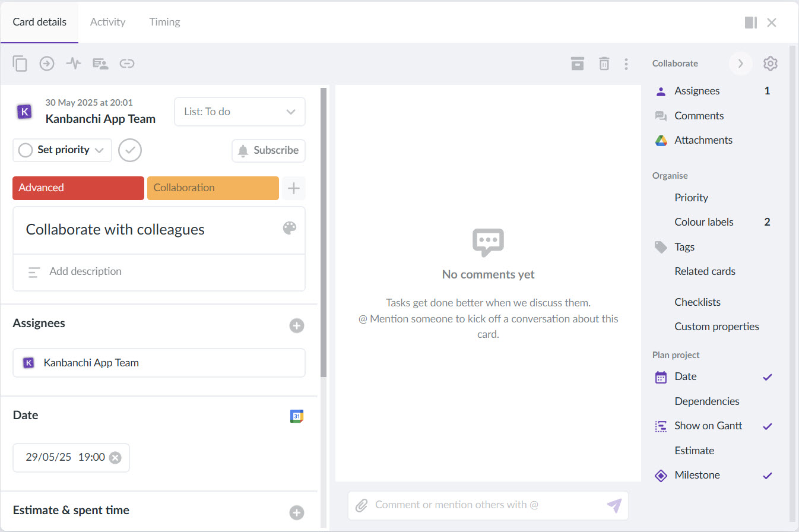Click the Kanbanchi avatar by the author name

(24, 112)
